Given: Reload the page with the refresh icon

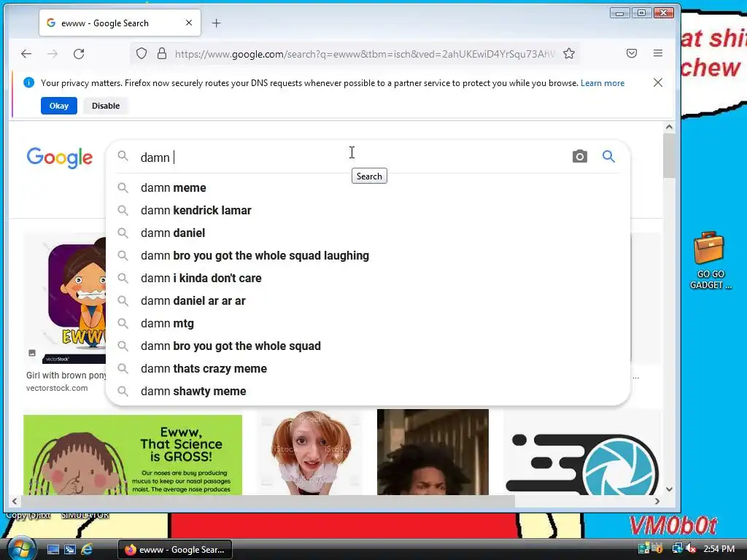Looking at the screenshot, I should (79, 54).
